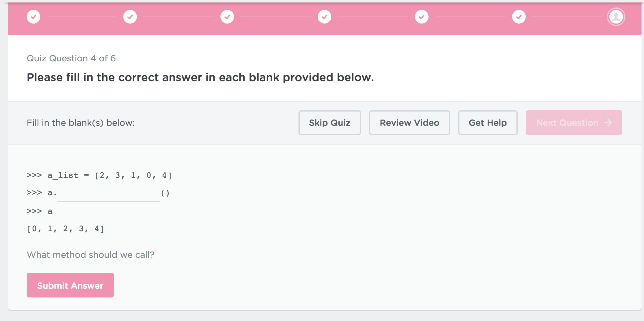Viewport: 644px width, 321px height.
Task: Click the question heading text
Action: (200, 77)
